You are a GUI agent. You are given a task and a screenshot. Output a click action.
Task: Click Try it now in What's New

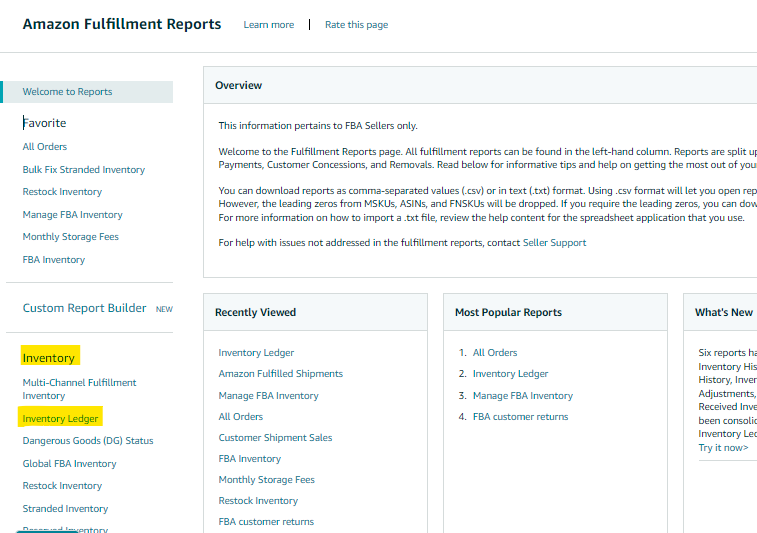(723, 448)
